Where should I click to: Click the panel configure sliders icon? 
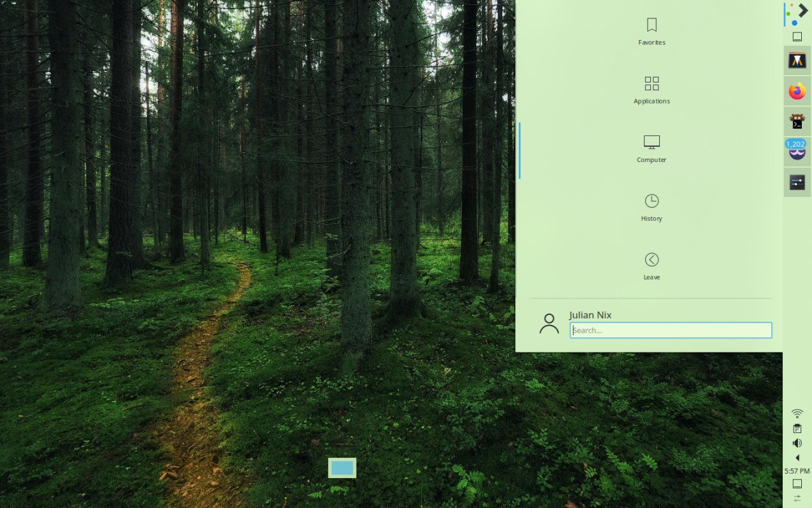click(797, 498)
